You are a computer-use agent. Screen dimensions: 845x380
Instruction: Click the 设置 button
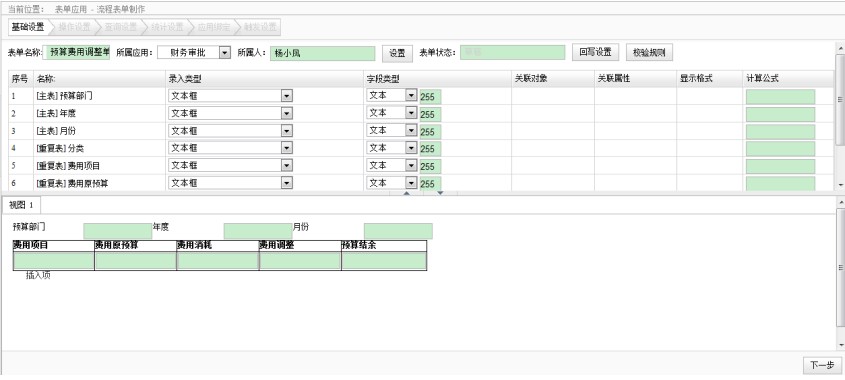[397, 53]
